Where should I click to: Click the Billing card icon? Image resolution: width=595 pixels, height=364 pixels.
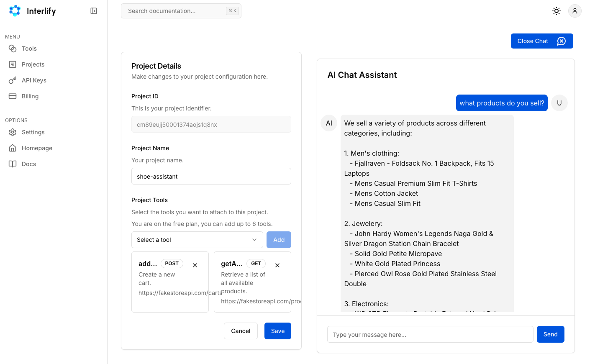[13, 96]
